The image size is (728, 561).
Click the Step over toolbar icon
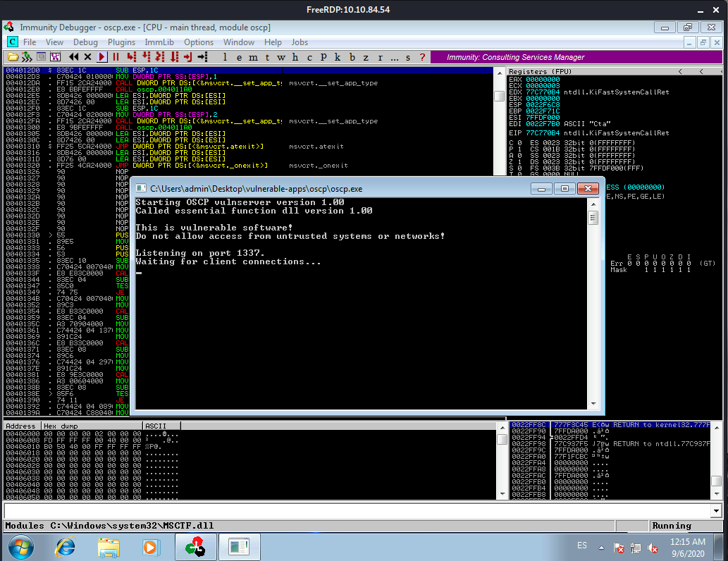coord(146,57)
